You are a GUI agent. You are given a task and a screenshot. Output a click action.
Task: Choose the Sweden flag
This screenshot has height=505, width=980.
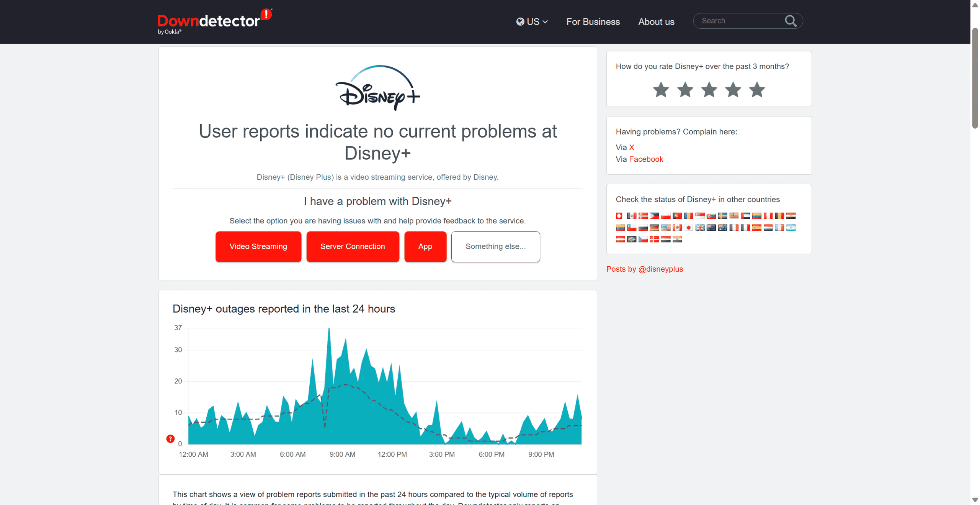pyautogui.click(x=722, y=216)
